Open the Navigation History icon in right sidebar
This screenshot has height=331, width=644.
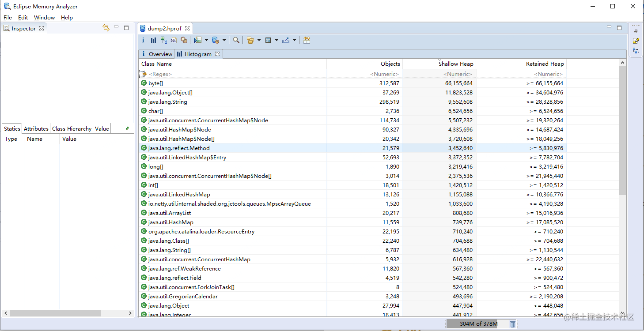636,51
